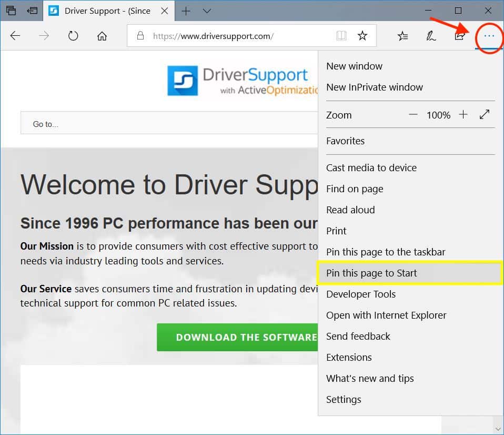Increase zoom with the plus button
Screen dimensions: 504x435
463,115
